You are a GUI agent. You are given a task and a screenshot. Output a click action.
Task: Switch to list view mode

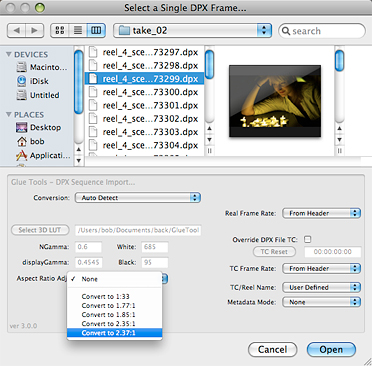[78, 31]
